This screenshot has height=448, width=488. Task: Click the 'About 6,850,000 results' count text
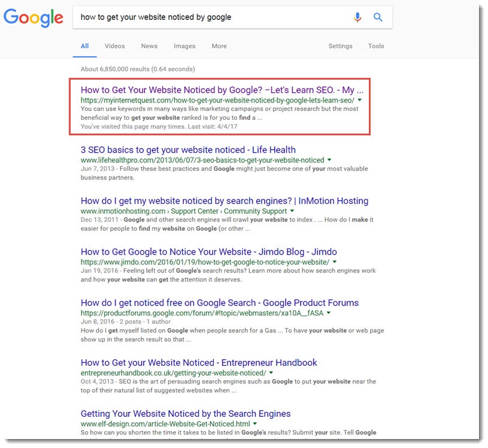click(x=138, y=69)
